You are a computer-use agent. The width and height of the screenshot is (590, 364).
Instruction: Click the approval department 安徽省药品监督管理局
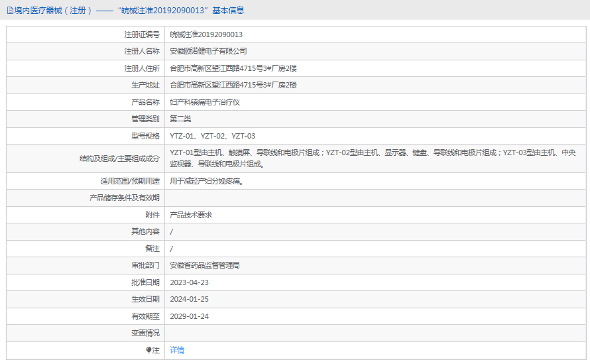[204, 265]
